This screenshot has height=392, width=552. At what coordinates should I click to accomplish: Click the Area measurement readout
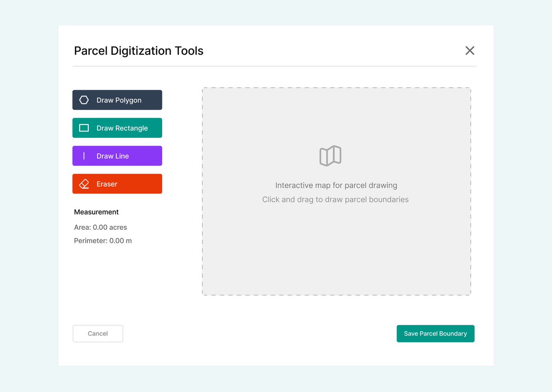tap(101, 227)
